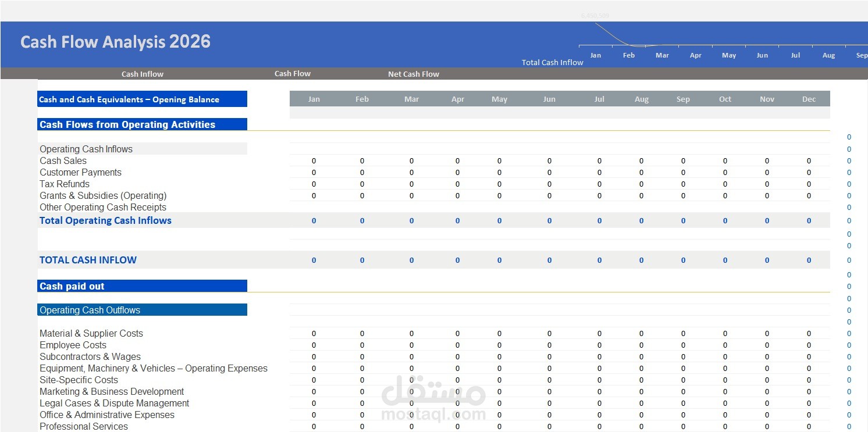Click Tax Refunds Mar value cell
Viewport: 868px width, 432px height.
[x=411, y=184]
